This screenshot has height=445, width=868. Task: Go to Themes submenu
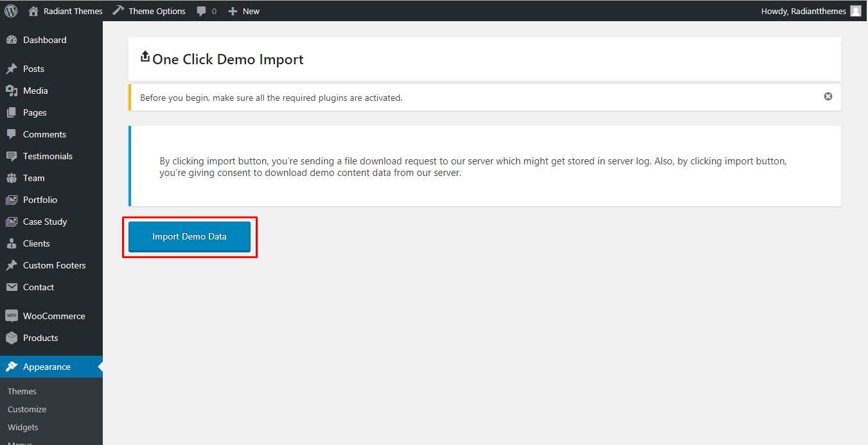[x=22, y=391]
